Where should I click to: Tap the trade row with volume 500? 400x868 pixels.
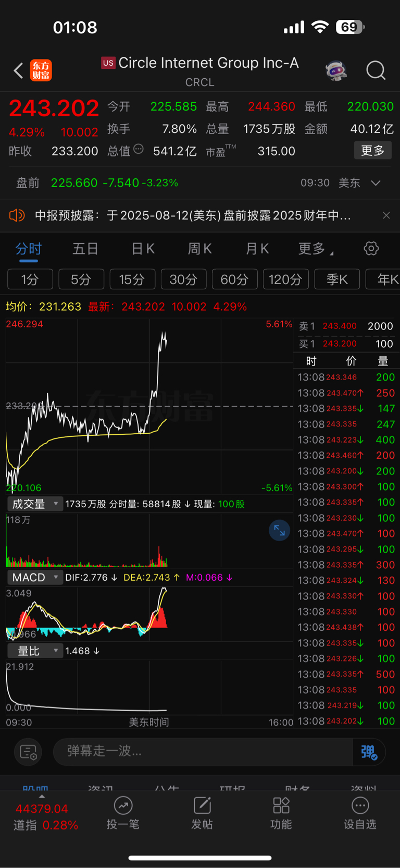(346, 675)
